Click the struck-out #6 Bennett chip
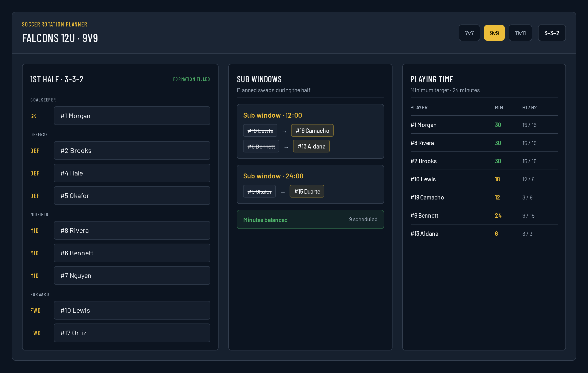 tap(261, 146)
